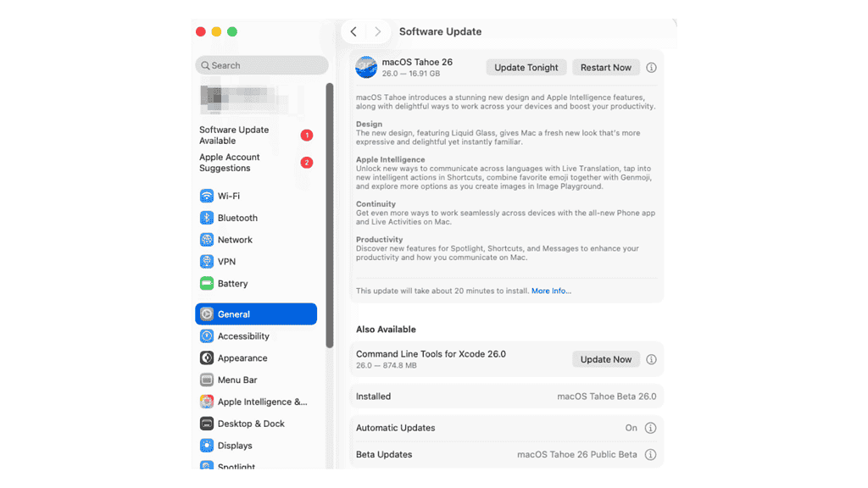
Task: Click the yellow minimize window button
Action: pos(216,31)
